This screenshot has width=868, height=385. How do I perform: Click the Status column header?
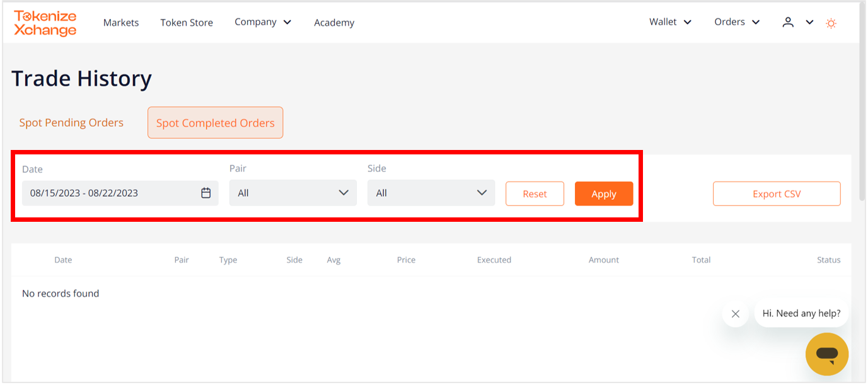(x=829, y=260)
